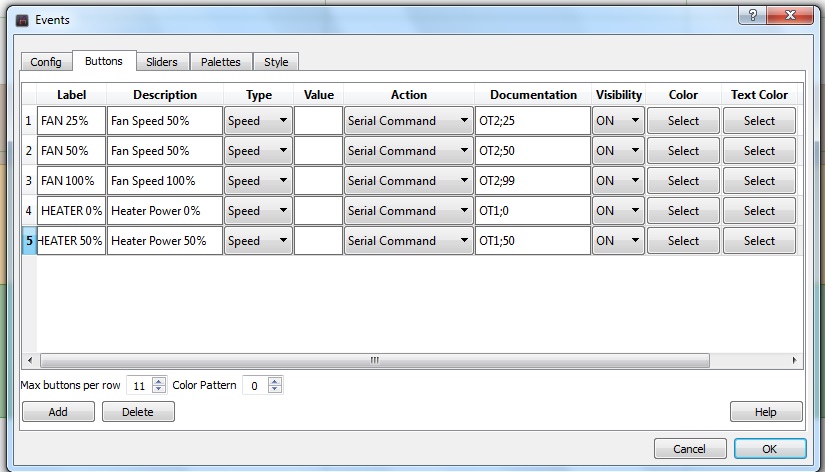Increase Max buttons per row stepper
Image resolution: width=825 pixels, height=472 pixels.
[x=159, y=381]
